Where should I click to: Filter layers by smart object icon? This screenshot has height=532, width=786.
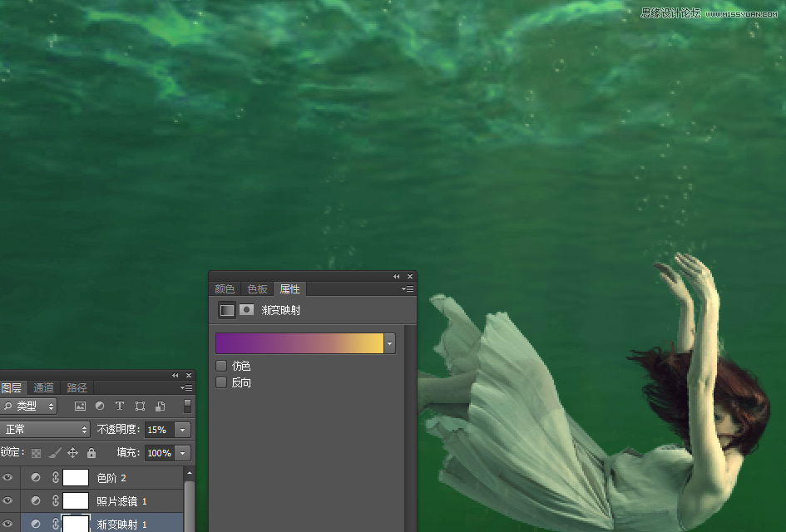[x=161, y=406]
